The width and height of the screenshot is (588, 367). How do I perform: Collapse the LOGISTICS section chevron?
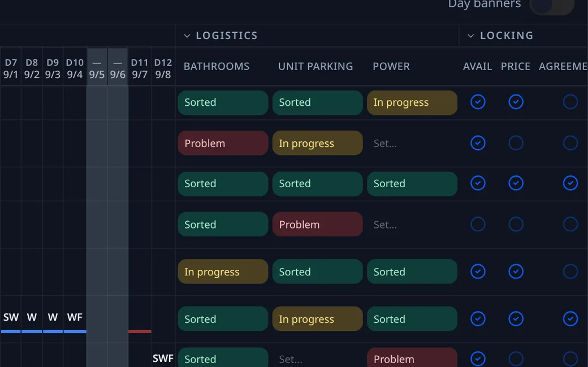pyautogui.click(x=187, y=36)
